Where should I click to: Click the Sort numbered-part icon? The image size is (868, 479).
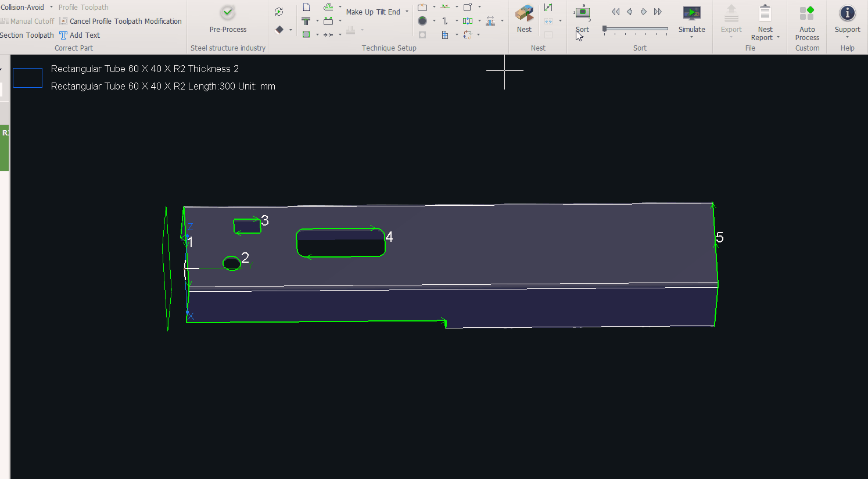(x=582, y=13)
